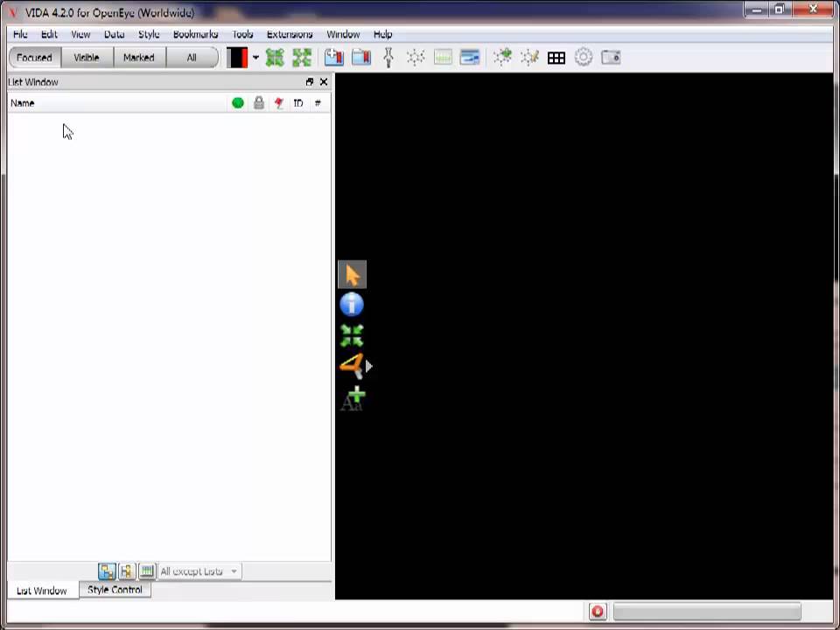Viewport: 840px width, 630px height.
Task: Click the green visibility dot column header
Action: pyautogui.click(x=238, y=103)
